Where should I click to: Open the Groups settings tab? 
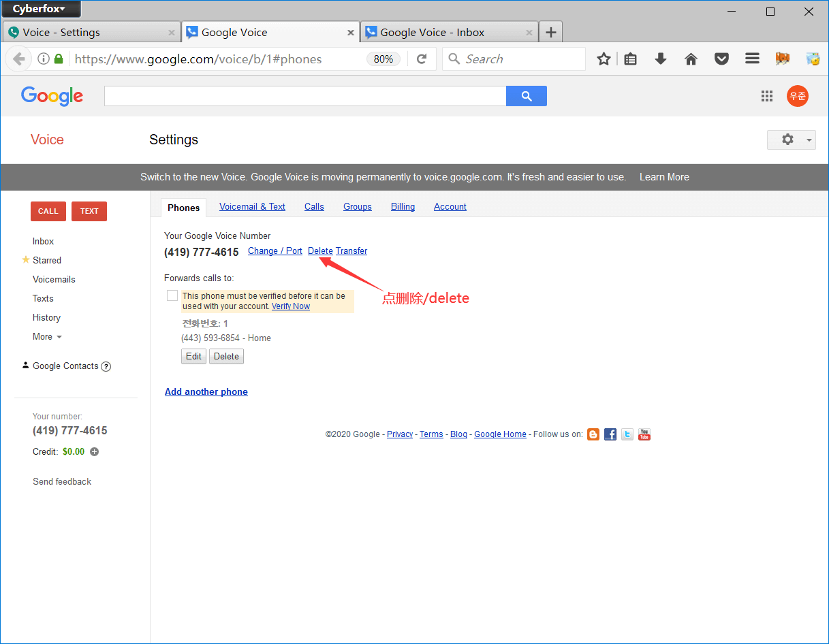tap(358, 206)
